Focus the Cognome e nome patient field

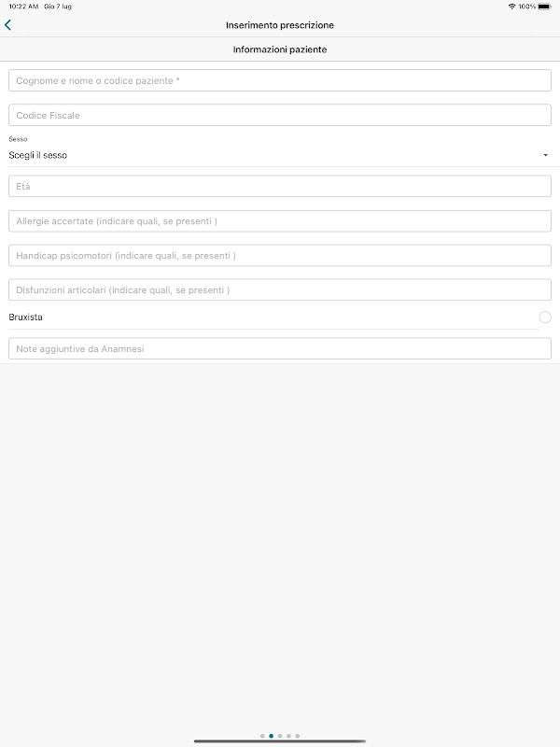pyautogui.click(x=280, y=80)
